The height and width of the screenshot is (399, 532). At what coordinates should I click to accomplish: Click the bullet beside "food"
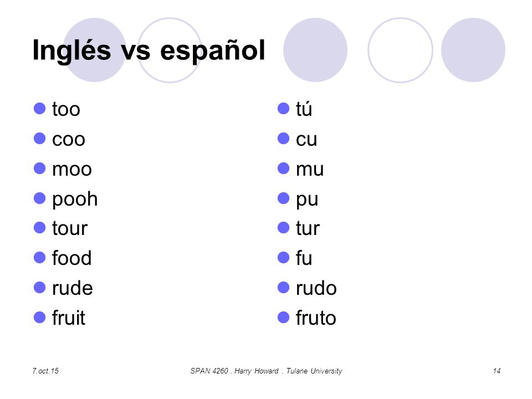click(40, 258)
